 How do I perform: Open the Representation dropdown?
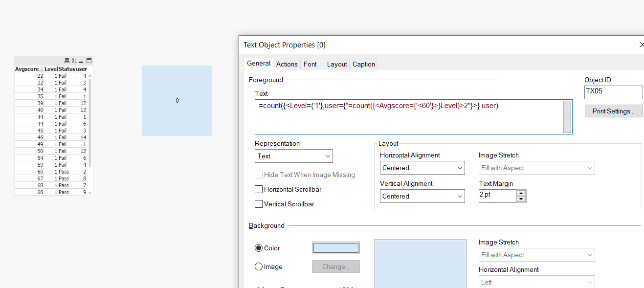point(294,156)
